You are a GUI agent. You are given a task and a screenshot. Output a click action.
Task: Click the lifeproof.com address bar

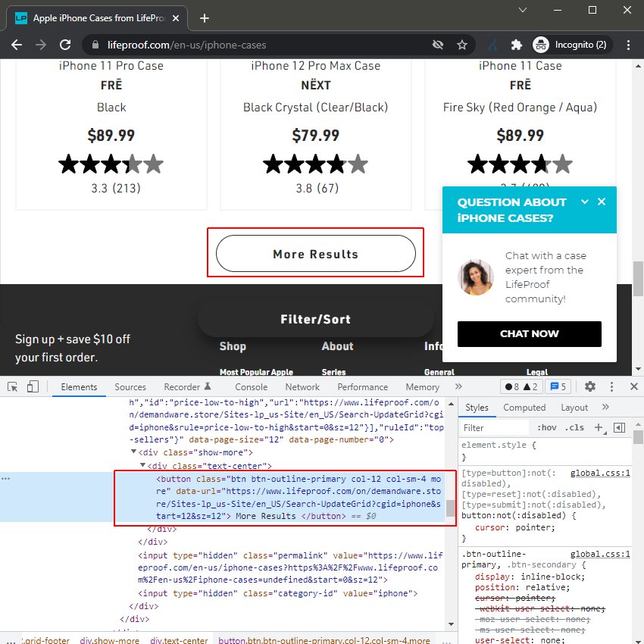(263, 45)
